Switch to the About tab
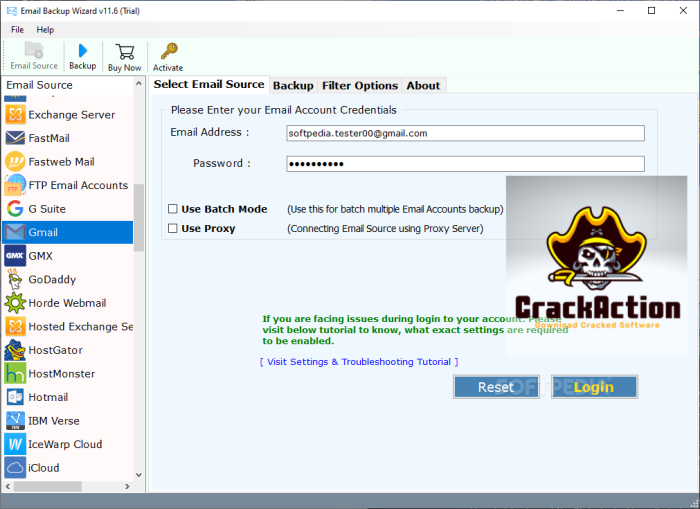 click(x=423, y=85)
